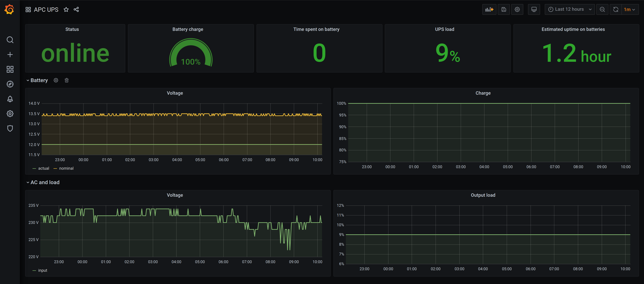Click the zoom out time range button
The height and width of the screenshot is (284, 644).
coord(602,10)
